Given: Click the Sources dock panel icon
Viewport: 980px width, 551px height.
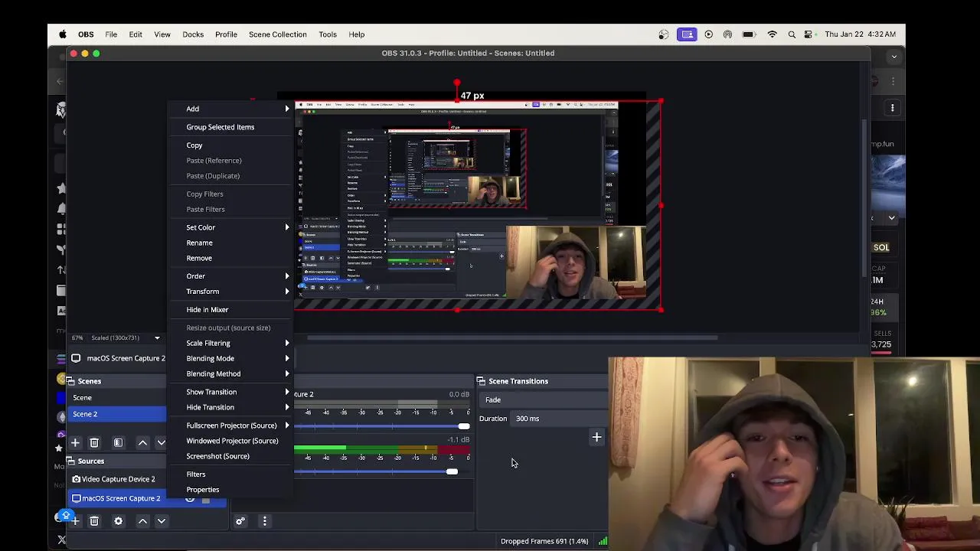Looking at the screenshot, I should (x=71, y=461).
